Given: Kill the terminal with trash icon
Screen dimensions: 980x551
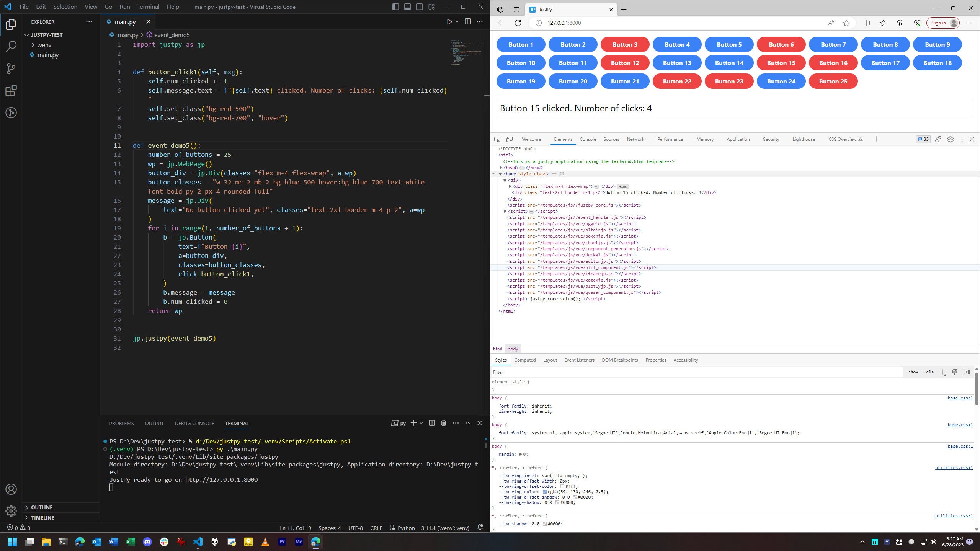Looking at the screenshot, I should [443, 423].
